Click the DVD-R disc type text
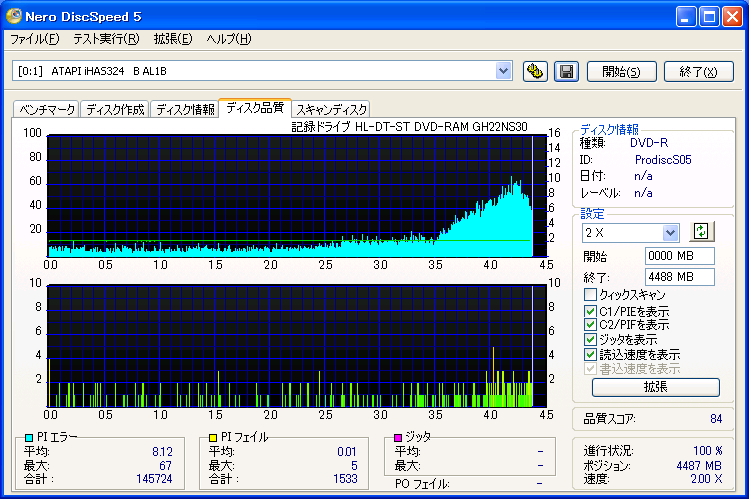 click(649, 143)
